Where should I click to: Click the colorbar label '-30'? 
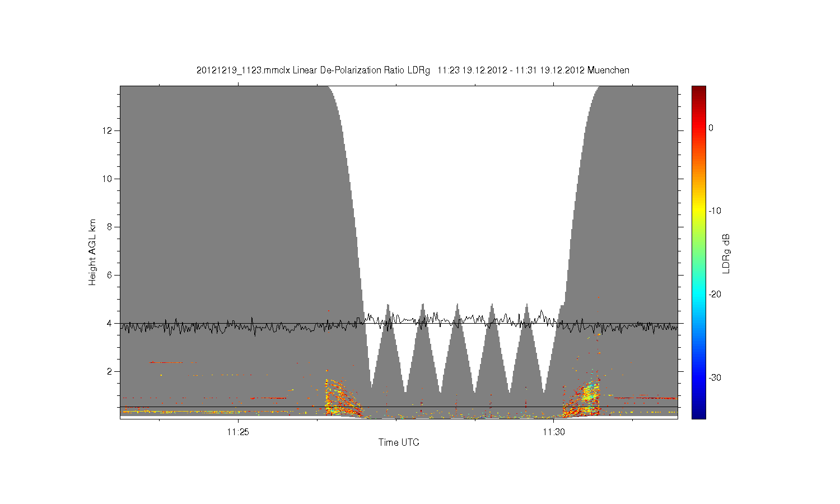[715, 378]
